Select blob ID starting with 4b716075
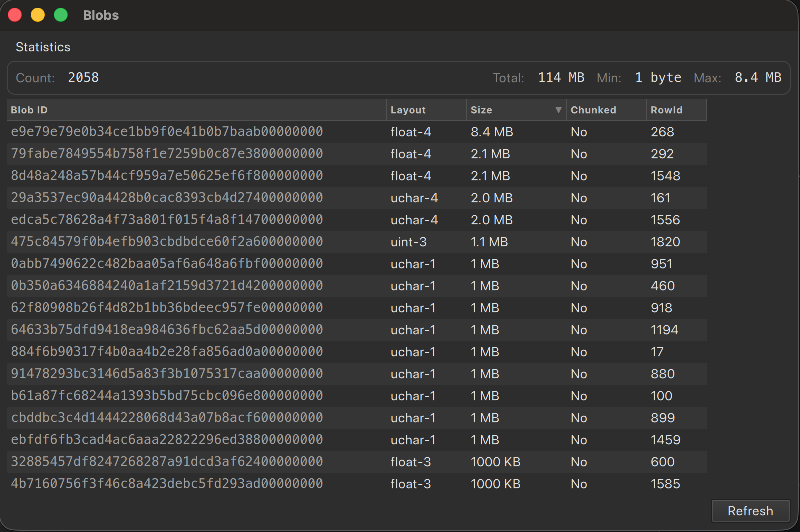This screenshot has width=800, height=532. [167, 484]
